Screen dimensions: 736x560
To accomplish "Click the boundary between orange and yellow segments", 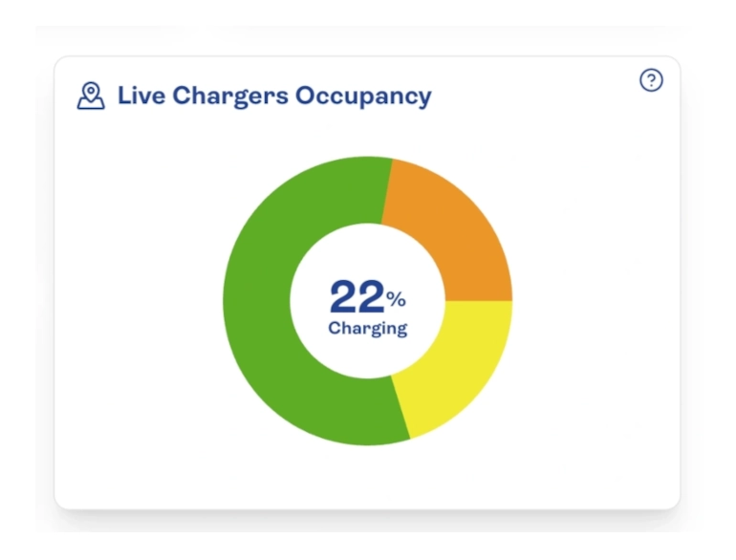I will click(478, 301).
